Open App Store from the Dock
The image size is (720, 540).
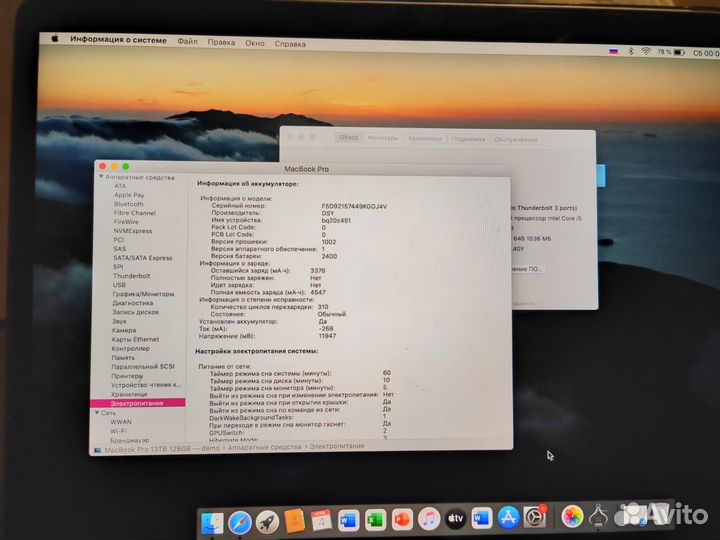tap(508, 517)
